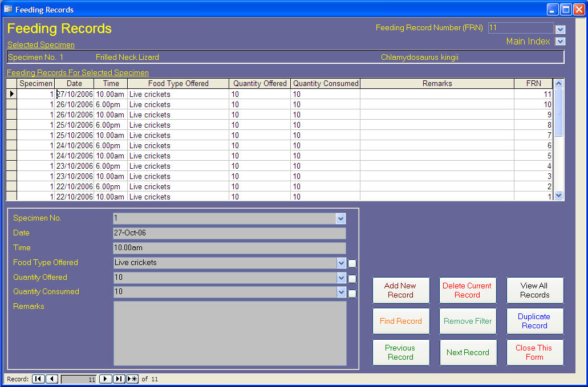Screen dimensions: 588x387
Task: Click Find Record button
Action: tap(401, 321)
